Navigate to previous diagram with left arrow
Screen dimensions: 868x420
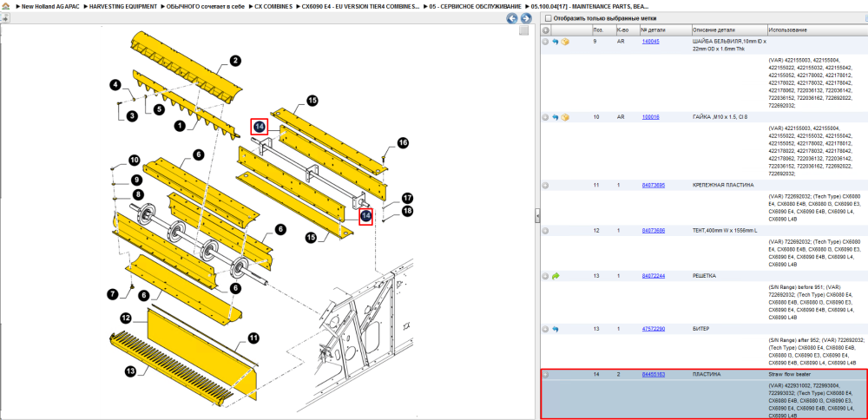[512, 18]
